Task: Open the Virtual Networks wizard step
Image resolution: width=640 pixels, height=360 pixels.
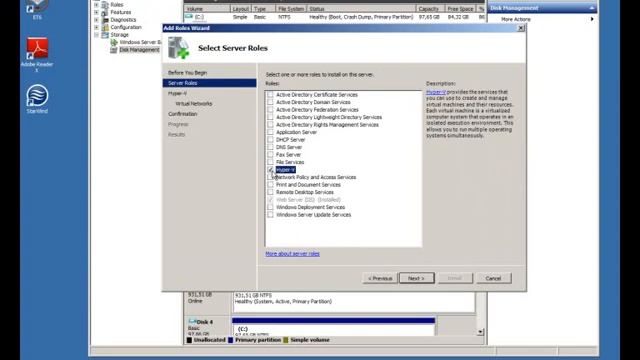Action: [193, 104]
